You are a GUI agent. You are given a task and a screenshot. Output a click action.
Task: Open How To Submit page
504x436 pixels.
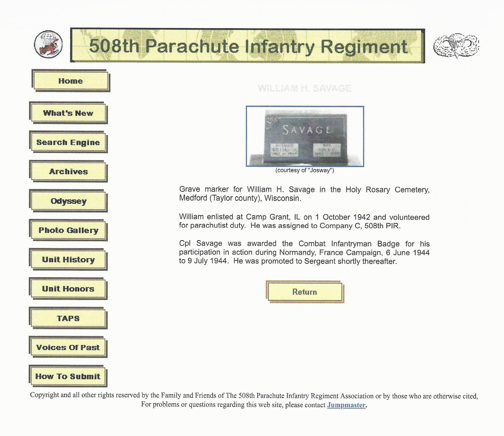pos(68,376)
